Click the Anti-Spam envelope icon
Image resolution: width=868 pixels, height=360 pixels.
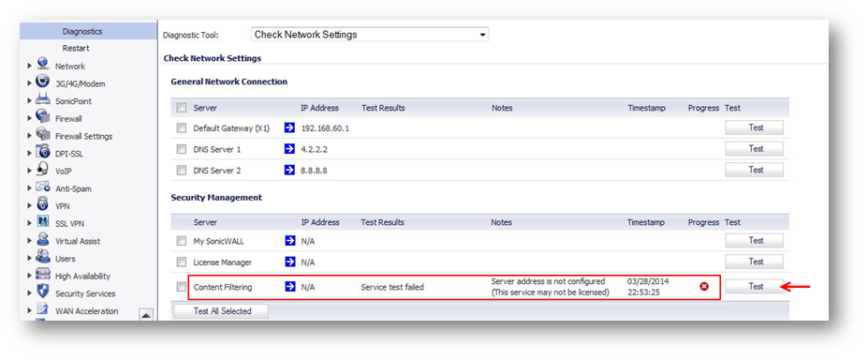pos(43,187)
